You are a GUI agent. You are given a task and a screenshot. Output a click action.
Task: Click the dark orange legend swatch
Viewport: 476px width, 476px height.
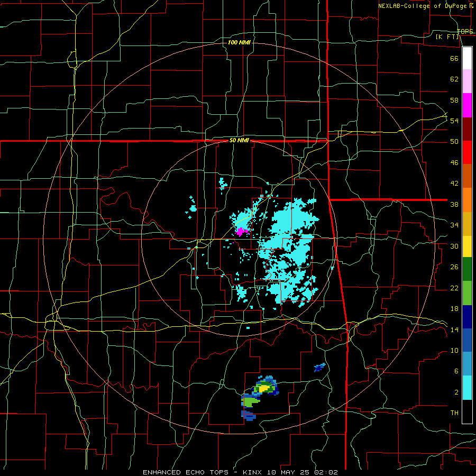tap(467, 176)
